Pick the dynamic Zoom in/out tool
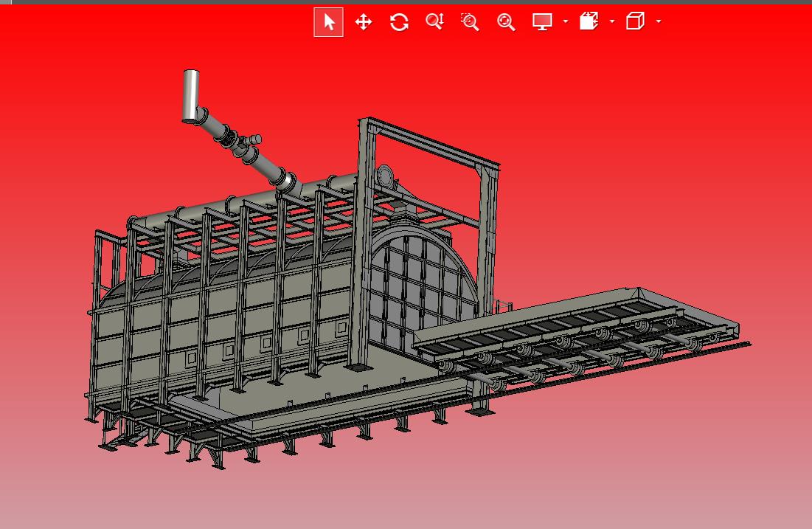Viewport: 812px width, 529px height. [x=434, y=21]
